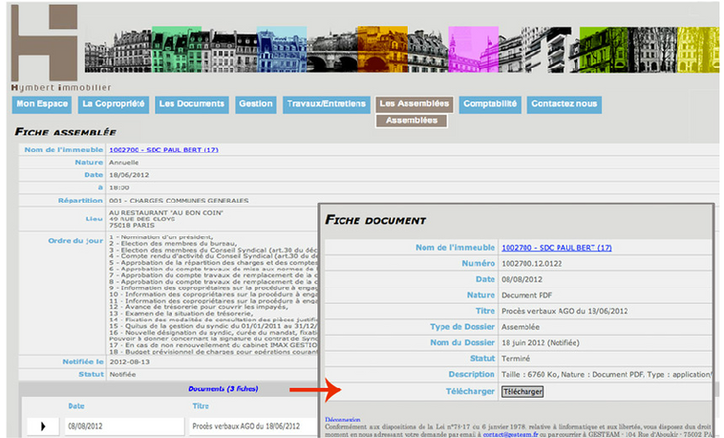Click Répartition value Charges communes générales
The width and height of the screenshot is (724, 438).
point(179,201)
